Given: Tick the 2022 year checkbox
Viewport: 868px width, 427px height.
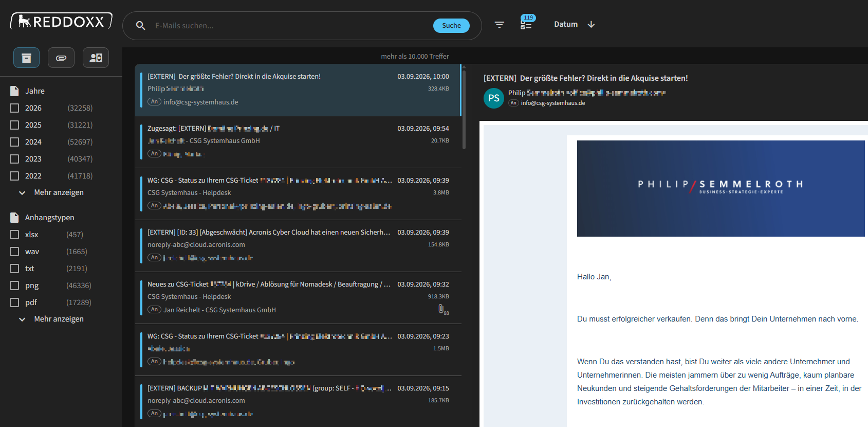Looking at the screenshot, I should pyautogui.click(x=14, y=176).
